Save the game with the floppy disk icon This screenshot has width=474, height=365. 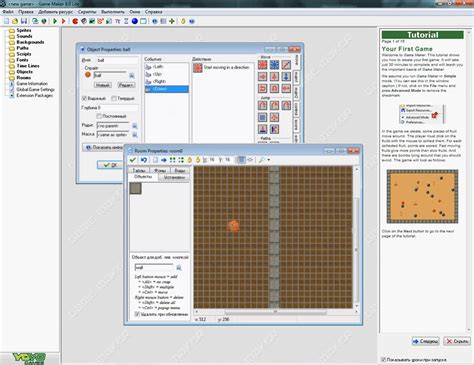click(x=24, y=21)
